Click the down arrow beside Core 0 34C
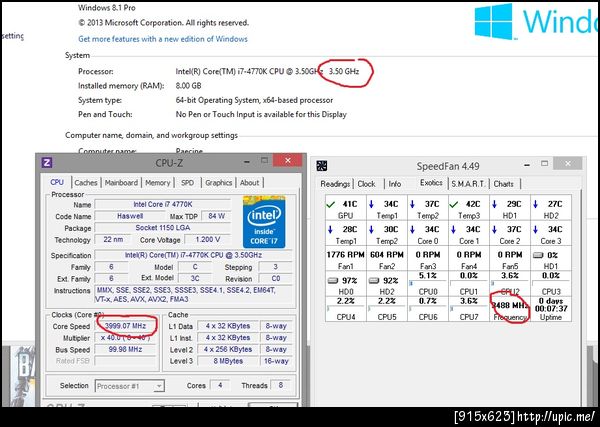 pos(412,230)
